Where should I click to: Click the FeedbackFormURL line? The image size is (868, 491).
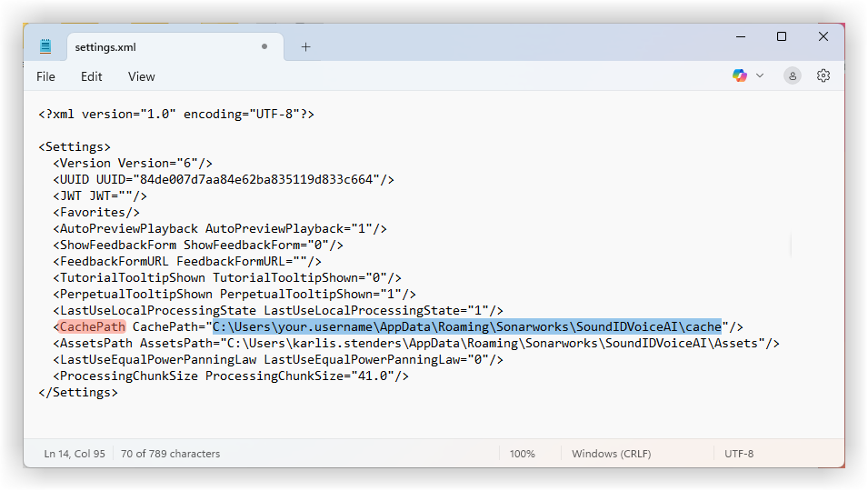tap(187, 262)
